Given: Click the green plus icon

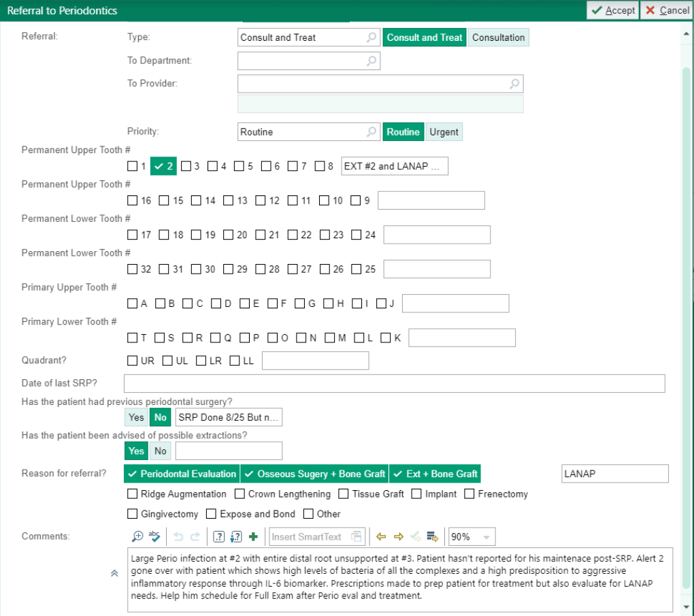Looking at the screenshot, I should pos(253,537).
